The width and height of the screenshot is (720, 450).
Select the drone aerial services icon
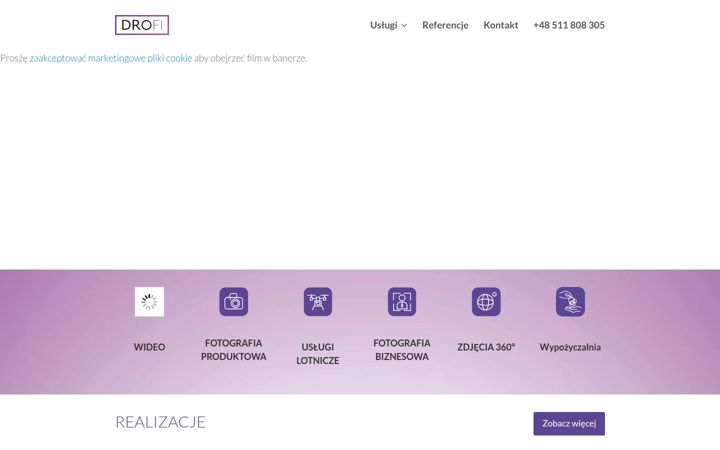pyautogui.click(x=318, y=302)
